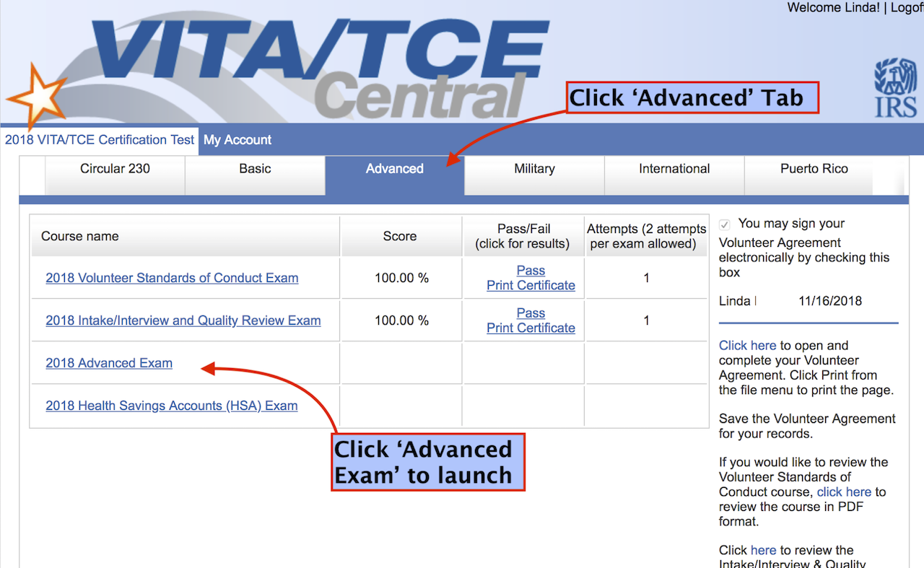Open the Puerto Rico tab
Image resolution: width=924 pixels, height=568 pixels.
tap(814, 174)
